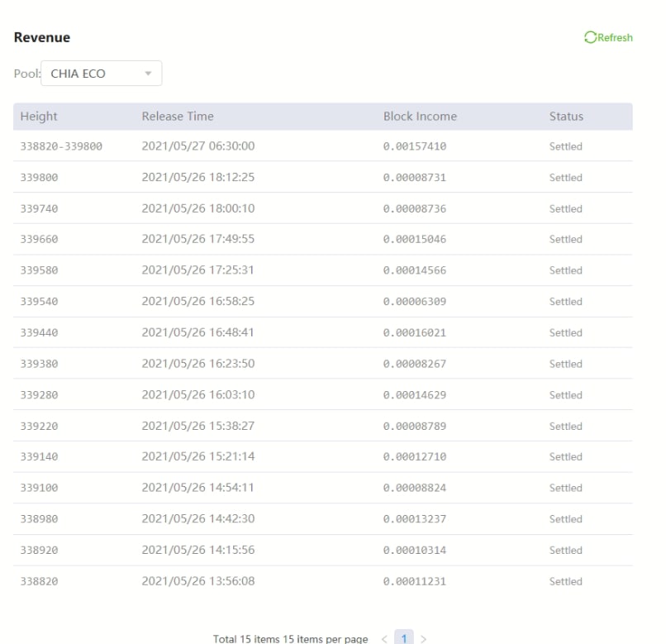This screenshot has width=666, height=644.
Task: Click release time 2021/05/26 16:03:10
Action: [197, 395]
